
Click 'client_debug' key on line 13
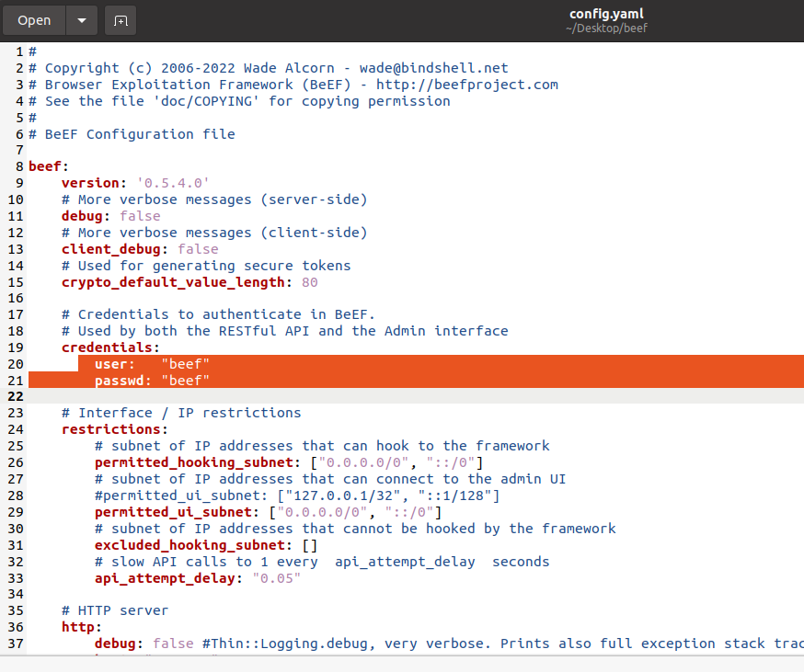(111, 249)
